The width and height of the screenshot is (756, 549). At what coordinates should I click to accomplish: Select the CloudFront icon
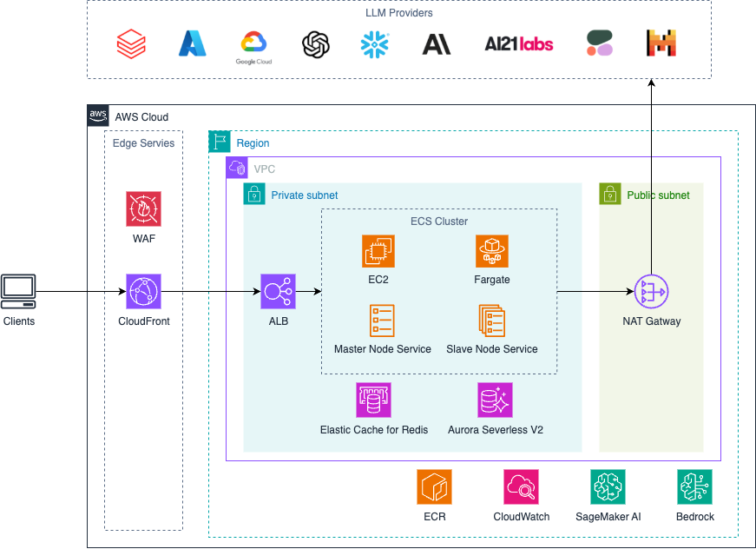[143, 292]
